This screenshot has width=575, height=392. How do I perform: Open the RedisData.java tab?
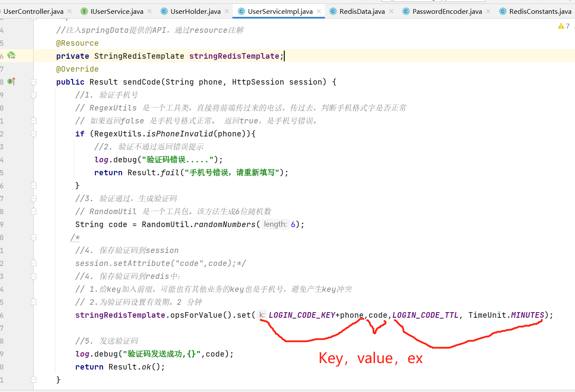pyautogui.click(x=362, y=11)
